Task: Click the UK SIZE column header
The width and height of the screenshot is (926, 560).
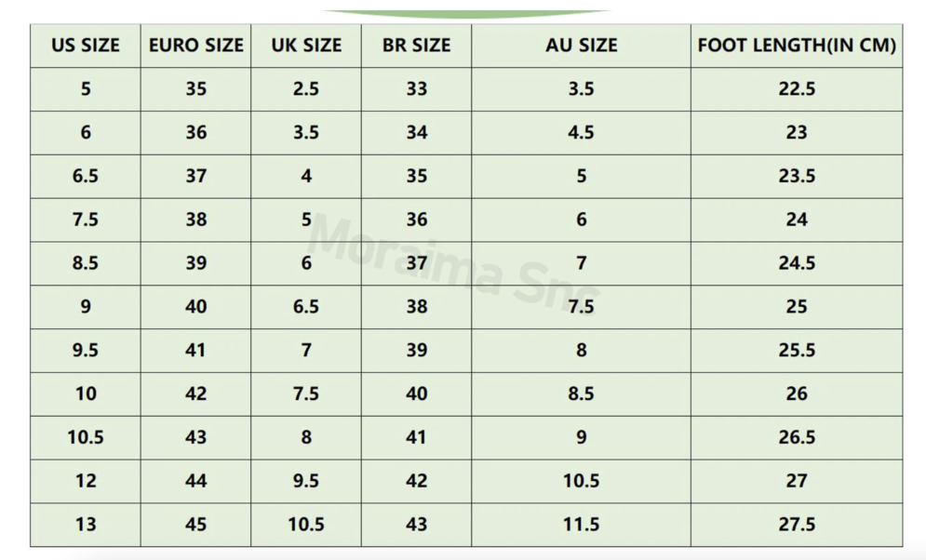Action: (306, 46)
